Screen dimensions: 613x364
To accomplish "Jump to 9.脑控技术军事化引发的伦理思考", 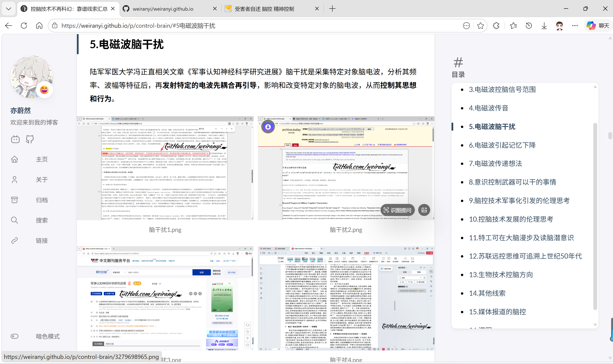I will click(519, 201).
